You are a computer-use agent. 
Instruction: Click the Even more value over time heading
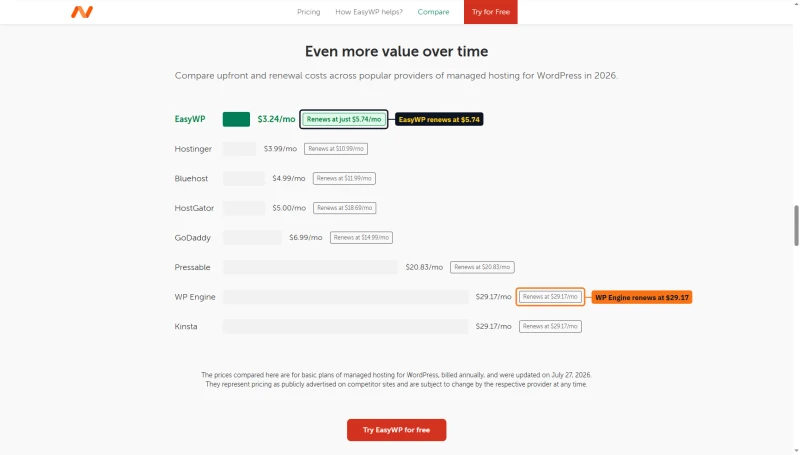tap(396, 51)
